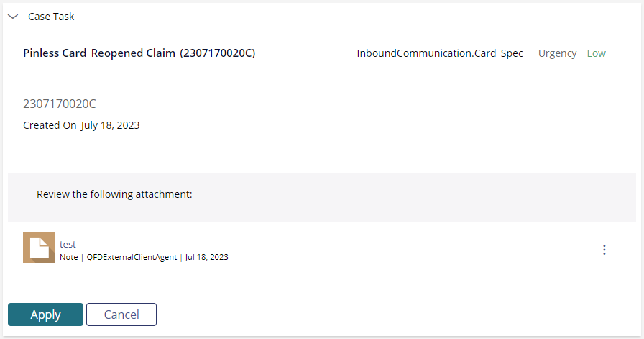The image size is (644, 339).
Task: Click the gray instructions banner area
Action: 322,197
